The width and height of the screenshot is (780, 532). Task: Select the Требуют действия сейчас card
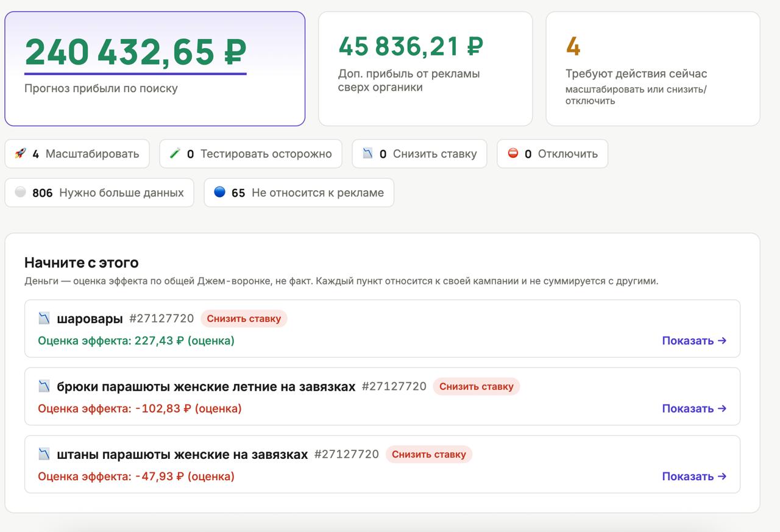(x=653, y=69)
